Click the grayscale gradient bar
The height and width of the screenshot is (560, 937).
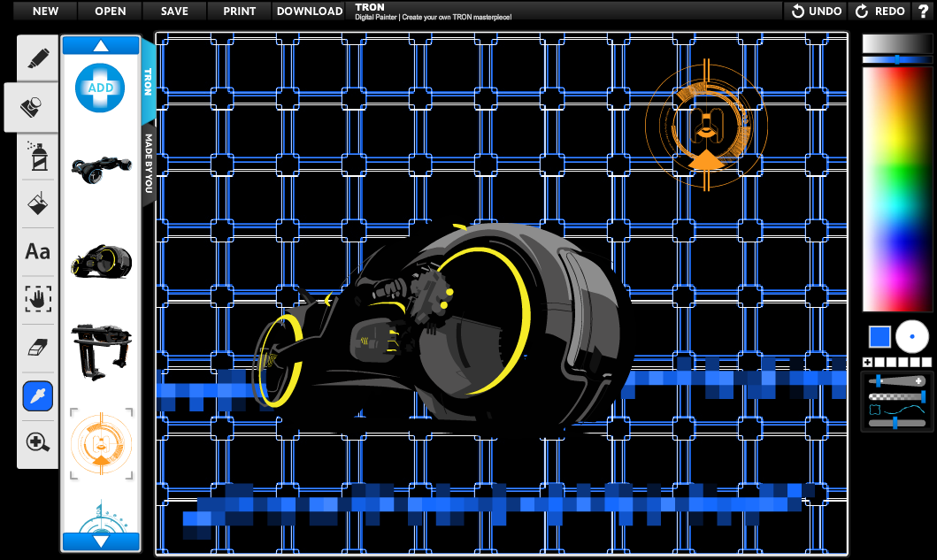pyautogui.click(x=896, y=43)
